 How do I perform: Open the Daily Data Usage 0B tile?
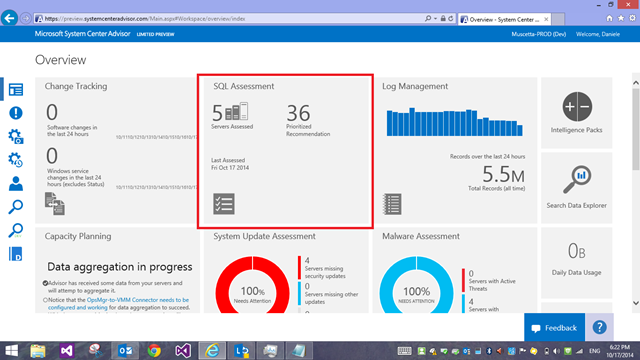click(x=576, y=263)
